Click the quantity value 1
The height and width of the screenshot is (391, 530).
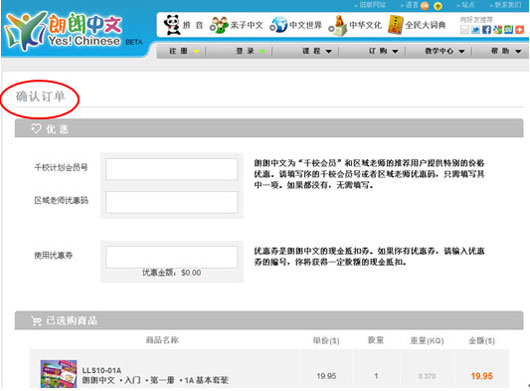[376, 376]
